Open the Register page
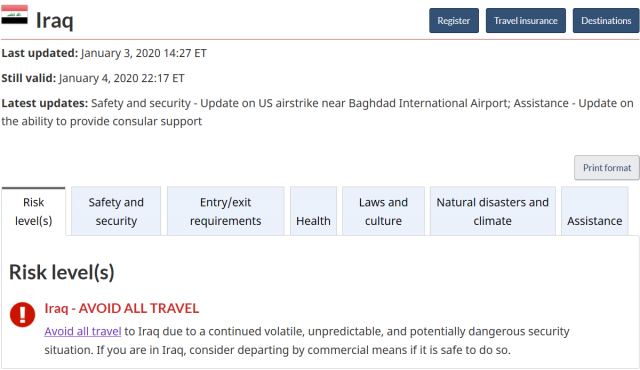The image size is (640, 370). pos(454,20)
